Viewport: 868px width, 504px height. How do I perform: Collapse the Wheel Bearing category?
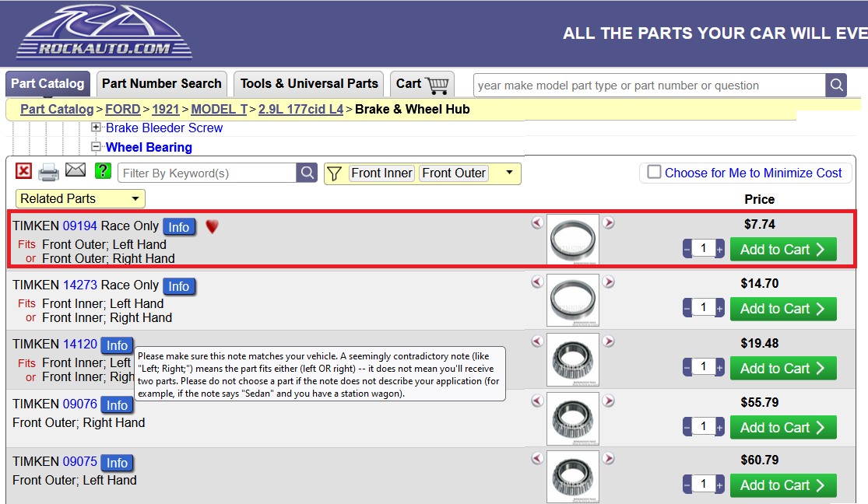click(96, 146)
